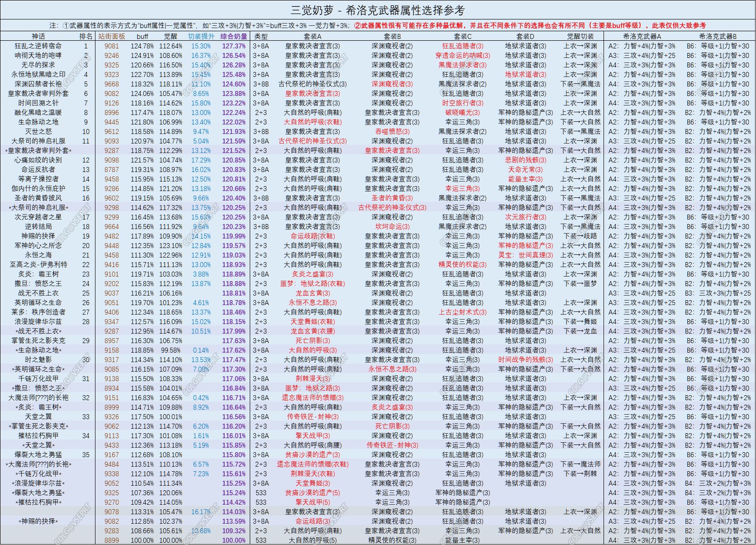Click the 吞噬愤怒(3) cell in 套装B
The image size is (756, 545).
[392, 131]
